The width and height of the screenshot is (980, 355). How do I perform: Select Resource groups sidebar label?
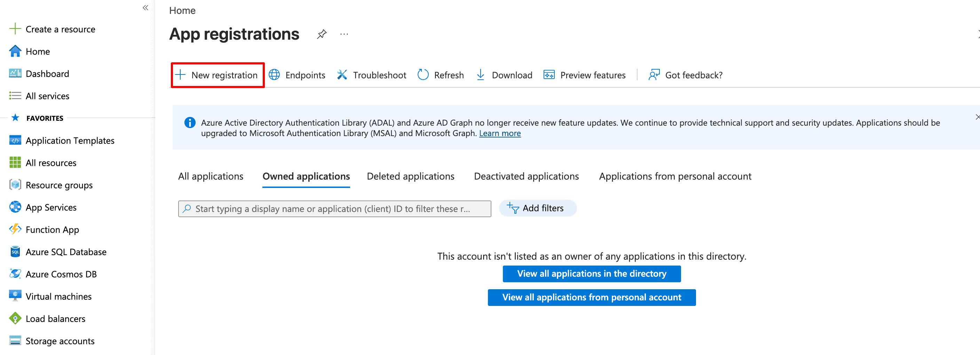60,185
